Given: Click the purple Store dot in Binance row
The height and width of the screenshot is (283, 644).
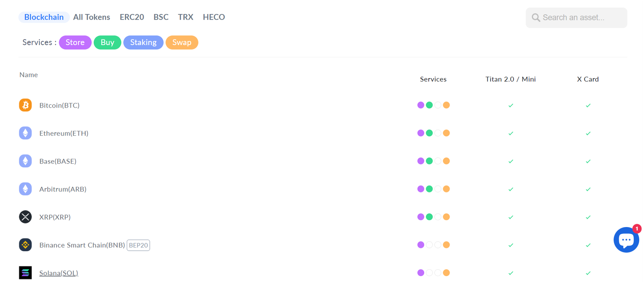Looking at the screenshot, I should (x=421, y=245).
